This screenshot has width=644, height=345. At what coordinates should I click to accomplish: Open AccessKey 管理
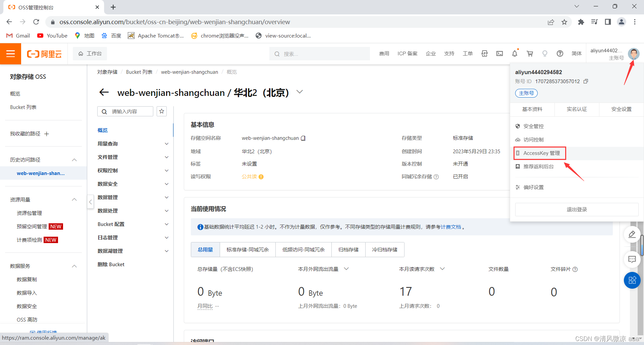point(542,153)
